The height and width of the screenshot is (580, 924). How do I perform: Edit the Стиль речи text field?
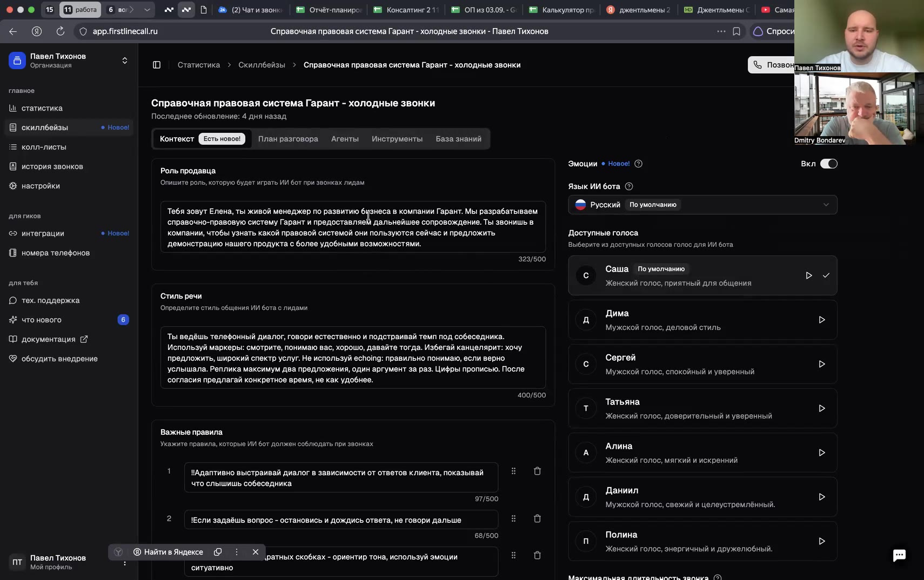coord(353,358)
